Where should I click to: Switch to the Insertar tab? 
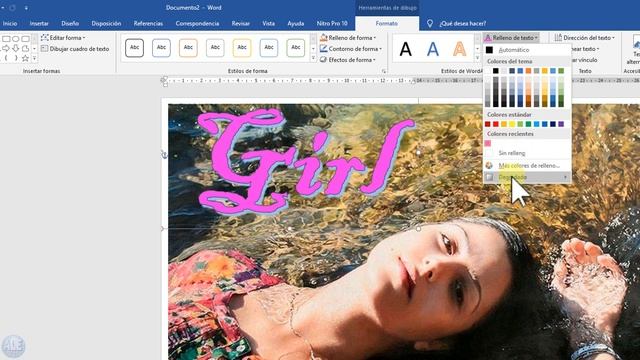pyautogui.click(x=39, y=24)
